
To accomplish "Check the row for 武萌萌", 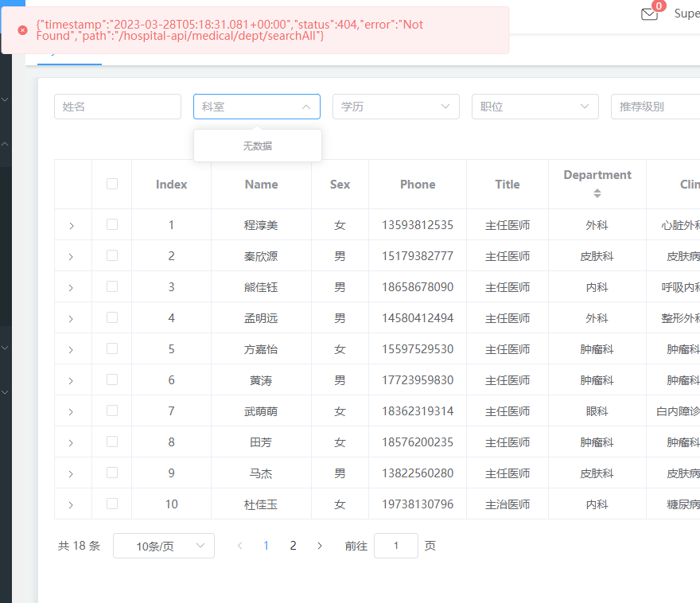I will click(112, 410).
